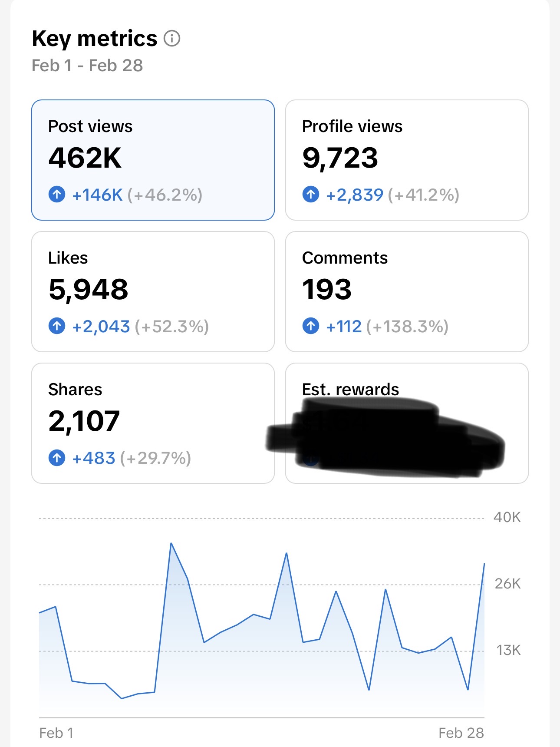Open the Key metrics info icon
Image resolution: width=560 pixels, height=747 pixels.
[172, 39]
